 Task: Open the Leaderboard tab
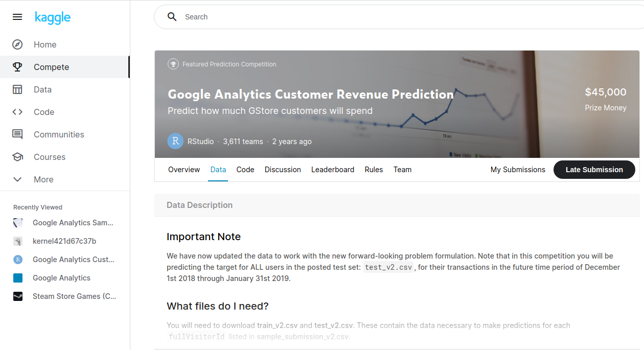click(333, 170)
